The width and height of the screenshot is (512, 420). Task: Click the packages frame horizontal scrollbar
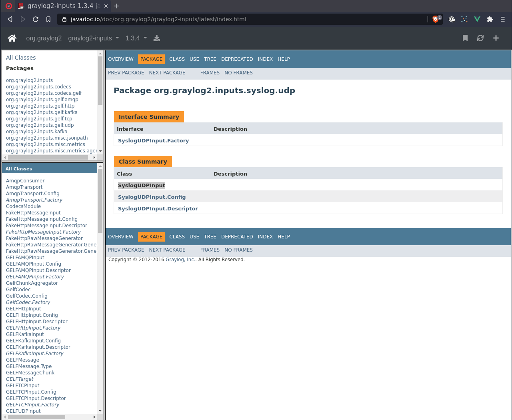coord(48,157)
